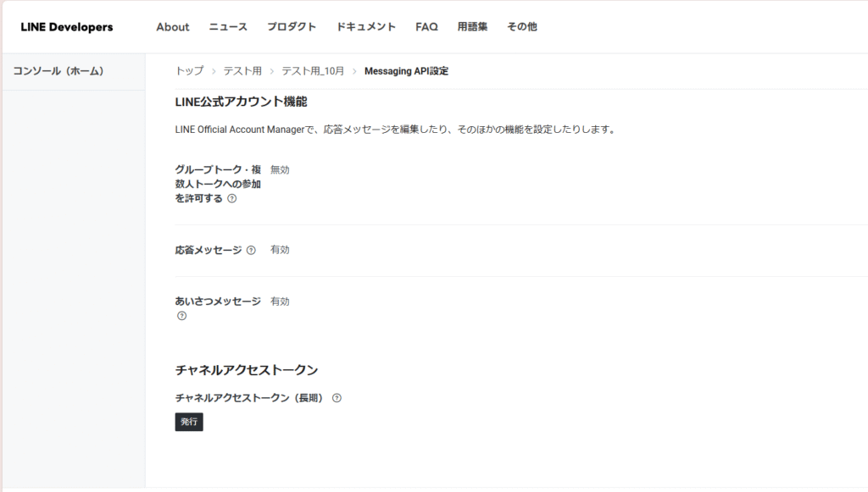Go to ニュース in top navigation
The height and width of the screenshot is (492, 868).
228,27
